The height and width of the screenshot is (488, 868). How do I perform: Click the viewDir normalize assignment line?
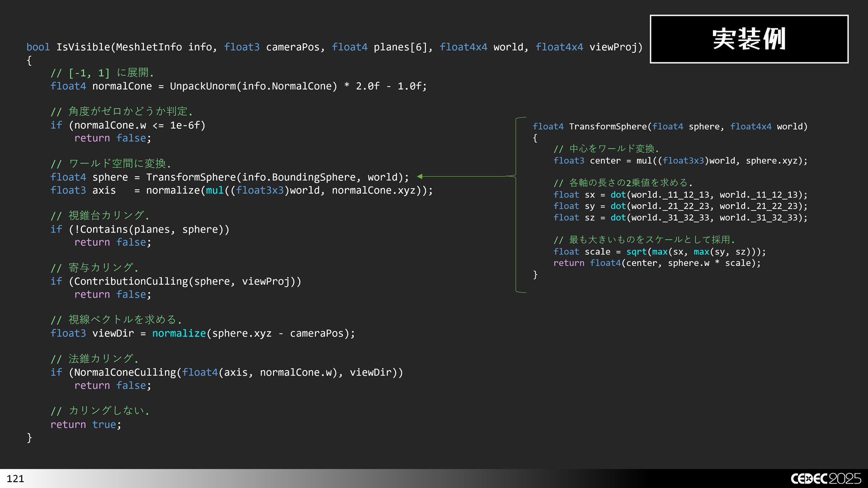point(203,333)
